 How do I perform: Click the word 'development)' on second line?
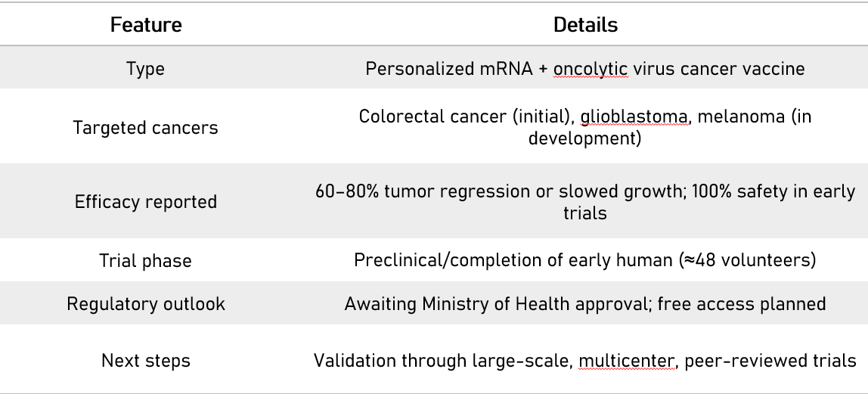pos(585,139)
